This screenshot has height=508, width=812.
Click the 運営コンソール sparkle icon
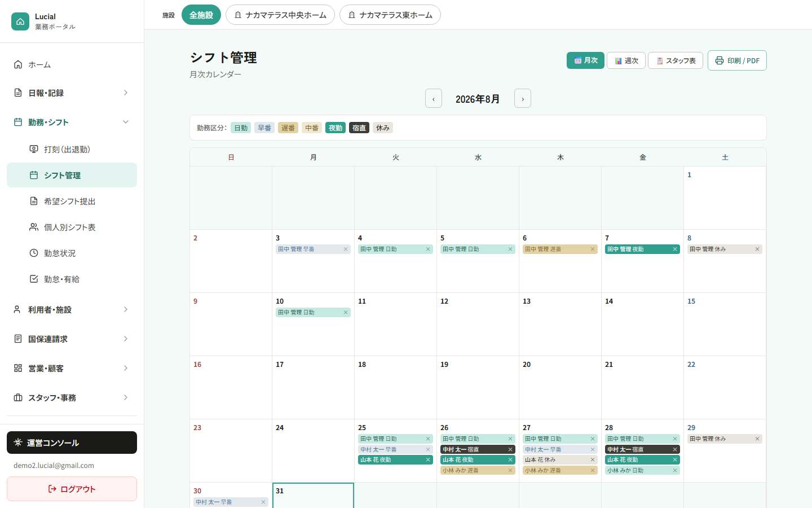[18, 443]
